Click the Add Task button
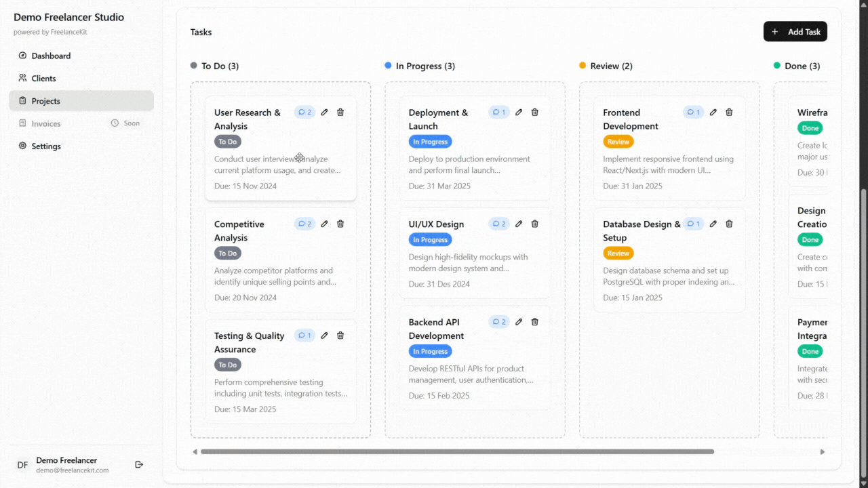Viewport: 868px width, 488px height. [x=795, y=31]
